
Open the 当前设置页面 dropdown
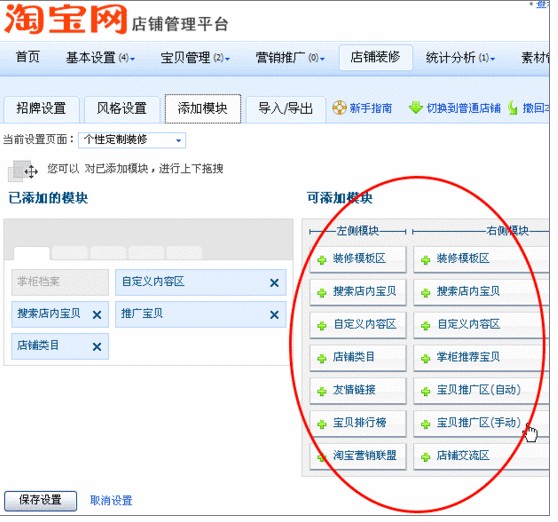click(132, 140)
